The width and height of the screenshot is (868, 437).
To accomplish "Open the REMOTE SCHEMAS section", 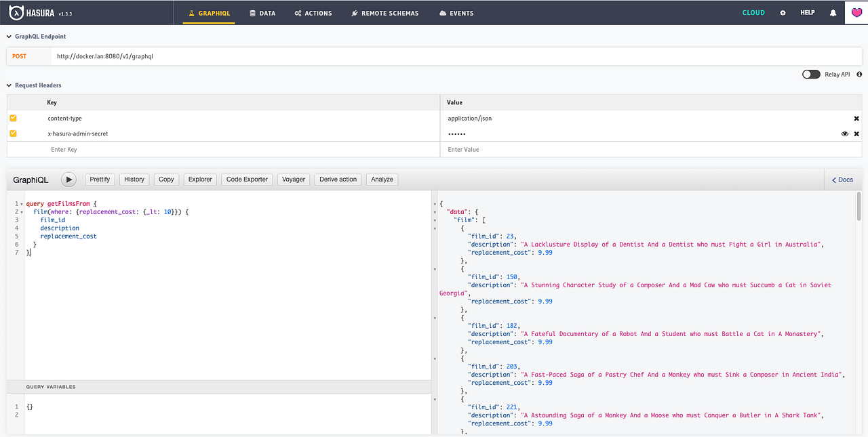I will tap(384, 12).
